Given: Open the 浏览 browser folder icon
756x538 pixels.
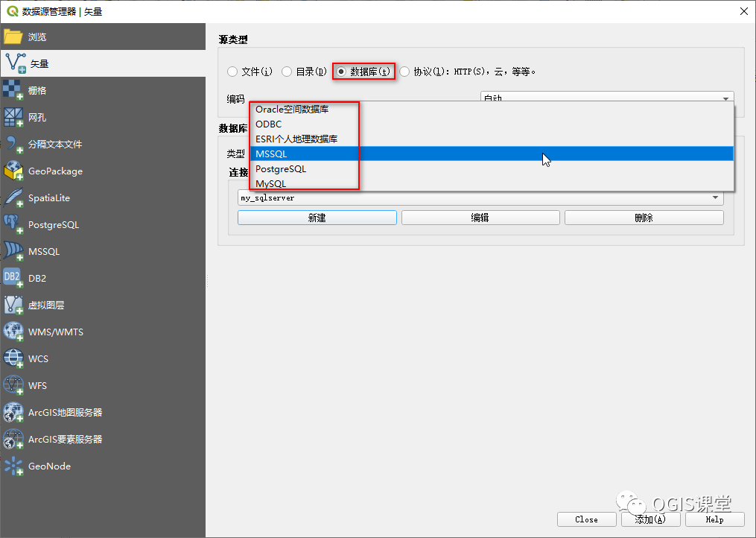Looking at the screenshot, I should click(13, 37).
